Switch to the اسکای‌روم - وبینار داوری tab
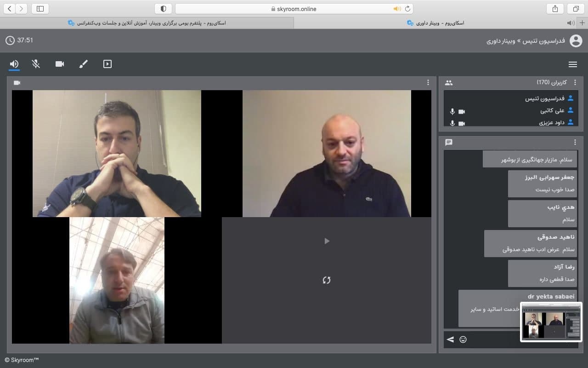588x368 pixels. coord(435,23)
